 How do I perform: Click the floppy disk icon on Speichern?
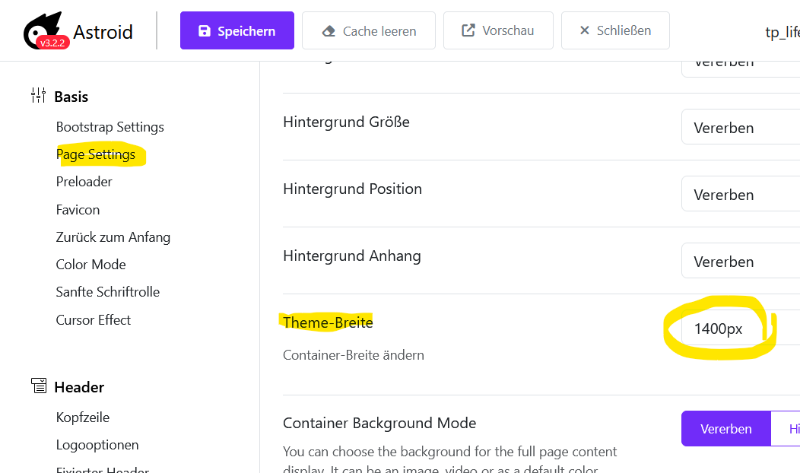coord(204,31)
